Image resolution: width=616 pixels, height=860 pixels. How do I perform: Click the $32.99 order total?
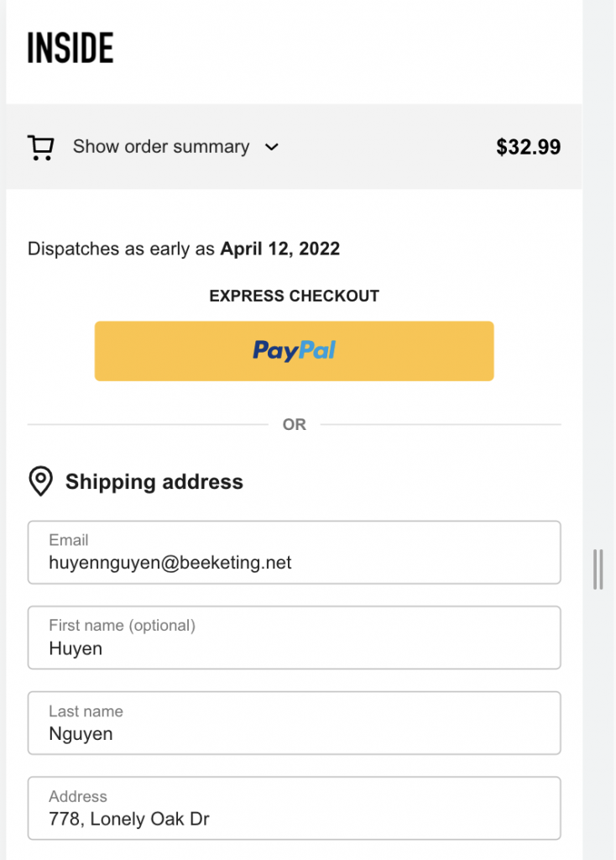529,147
